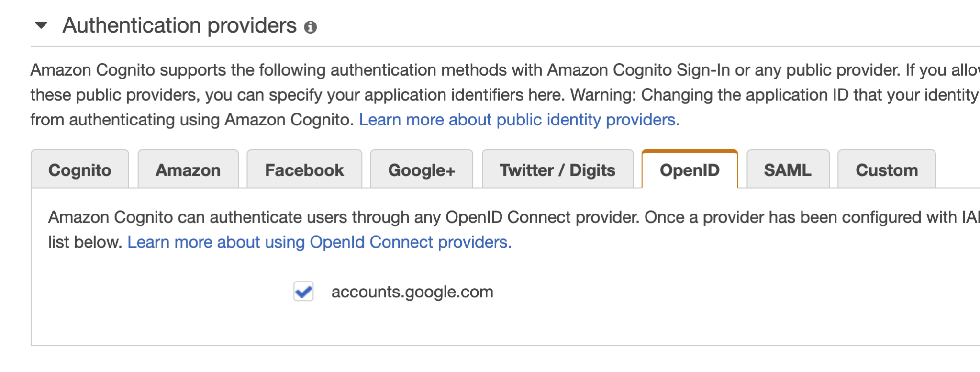The height and width of the screenshot is (372, 980).
Task: Click the 'Amazon Cognito can authenticate users' description
Action: pos(335,217)
